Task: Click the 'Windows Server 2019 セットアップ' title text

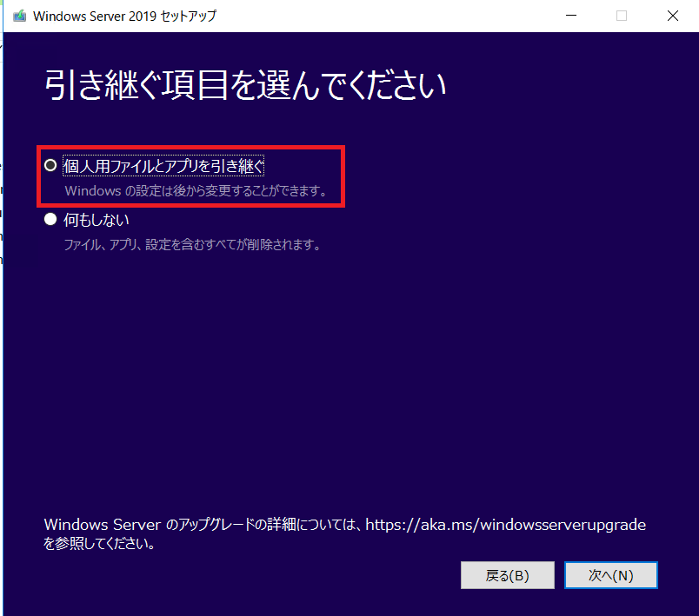Action: 125,16
